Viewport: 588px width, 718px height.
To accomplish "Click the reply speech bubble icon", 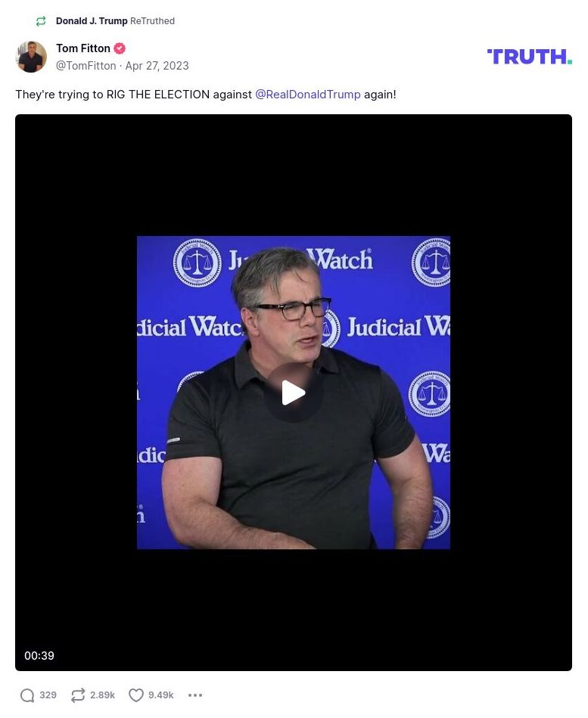I will [x=27, y=695].
